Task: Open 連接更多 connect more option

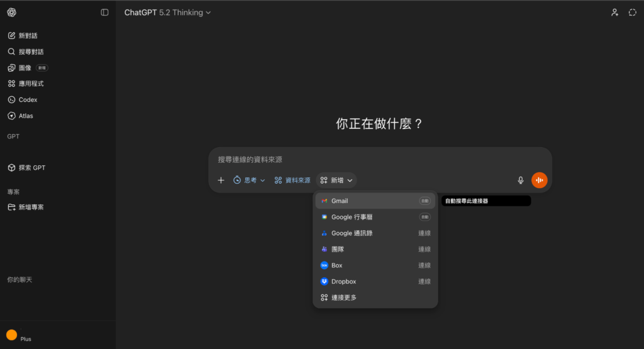Action: pyautogui.click(x=375, y=297)
